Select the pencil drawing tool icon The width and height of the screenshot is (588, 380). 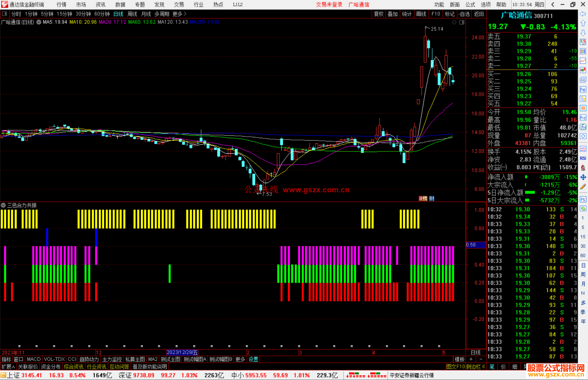[583, 187]
